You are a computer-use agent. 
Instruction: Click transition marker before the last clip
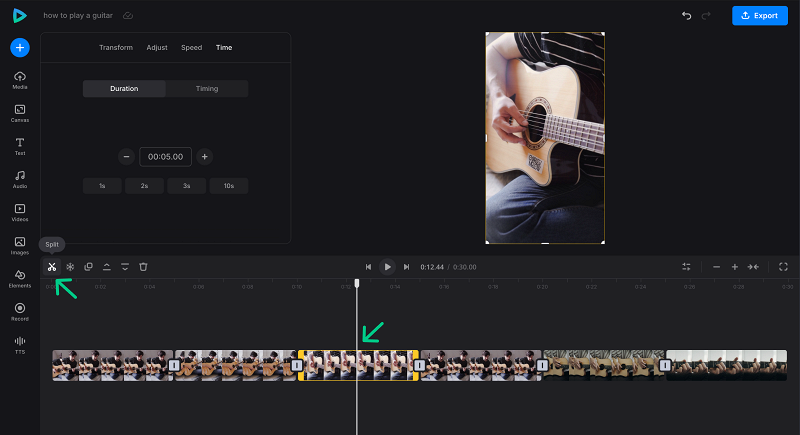pyautogui.click(x=665, y=365)
